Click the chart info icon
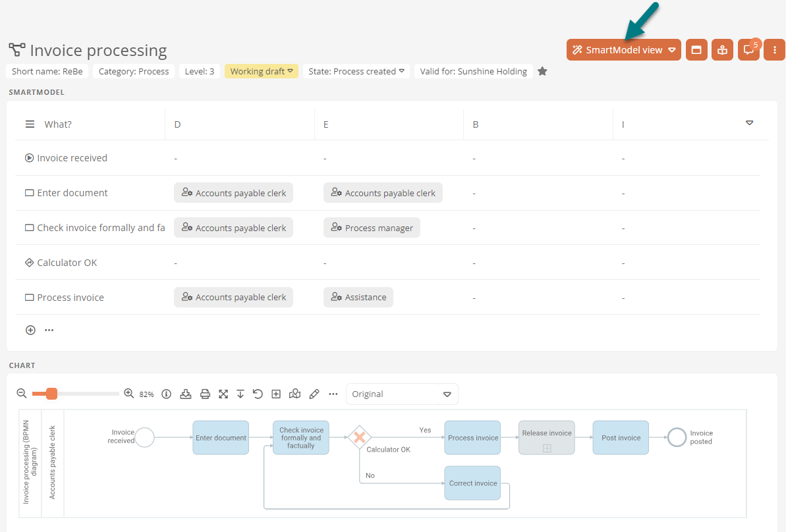 click(x=167, y=394)
